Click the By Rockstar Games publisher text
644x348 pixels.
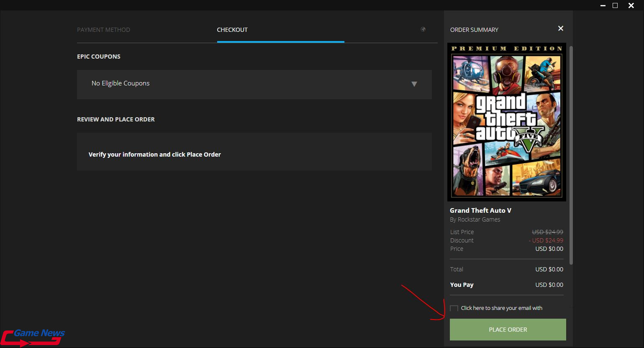click(x=475, y=219)
